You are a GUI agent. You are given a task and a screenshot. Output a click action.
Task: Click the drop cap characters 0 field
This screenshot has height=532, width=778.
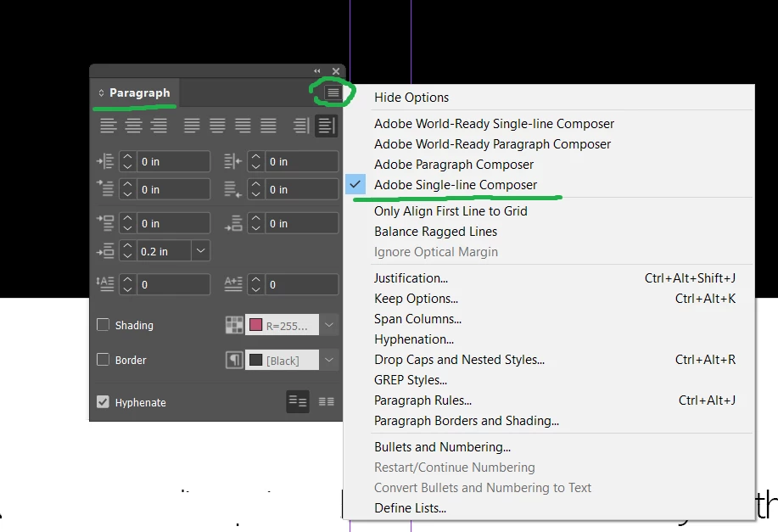pyautogui.click(x=301, y=284)
